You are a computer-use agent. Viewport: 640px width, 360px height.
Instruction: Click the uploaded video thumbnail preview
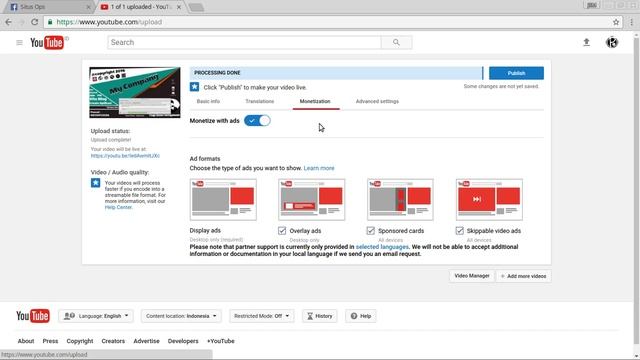(x=135, y=93)
